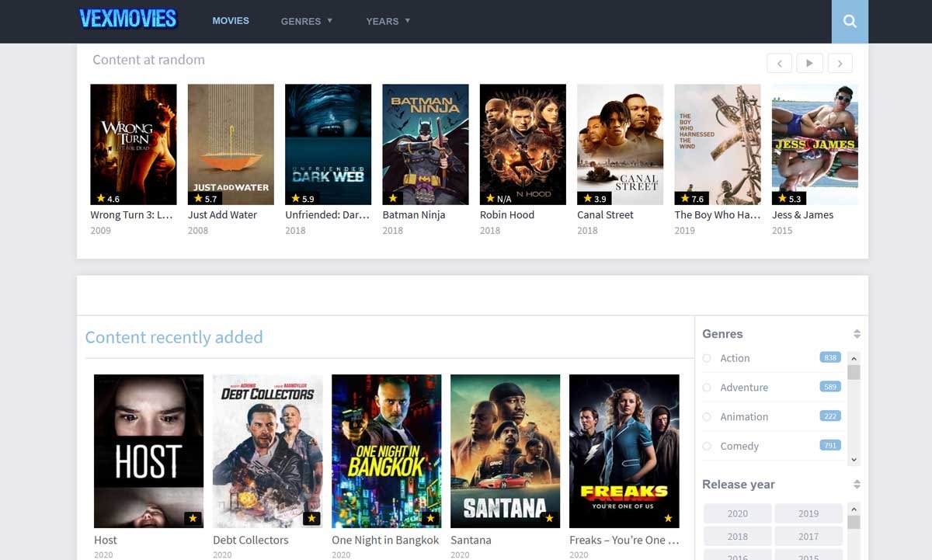Select the Animation genre radio button

click(707, 417)
